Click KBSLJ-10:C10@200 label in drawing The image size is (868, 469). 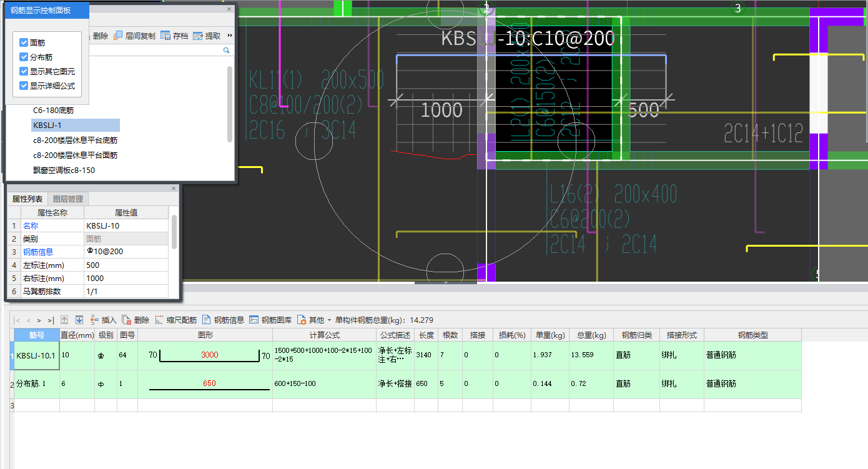click(528, 37)
